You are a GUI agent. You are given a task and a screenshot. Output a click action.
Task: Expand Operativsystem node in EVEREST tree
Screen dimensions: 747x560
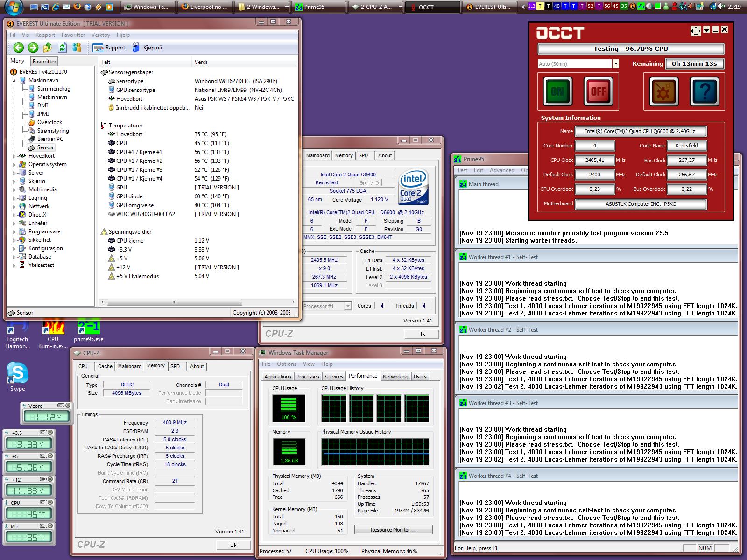[14, 164]
